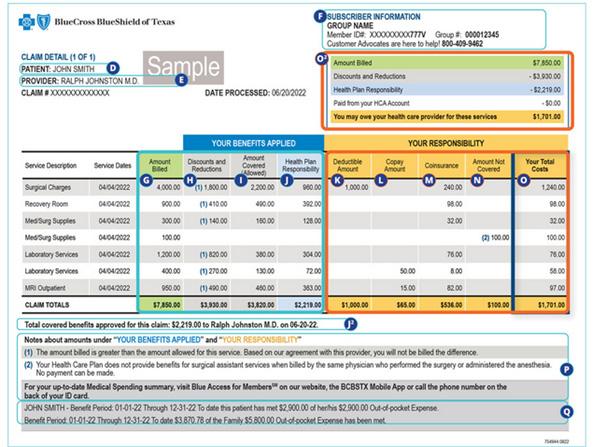Click the 'Your Total Costs' column header
Viewport: 606px width, 447px height.
click(540, 165)
